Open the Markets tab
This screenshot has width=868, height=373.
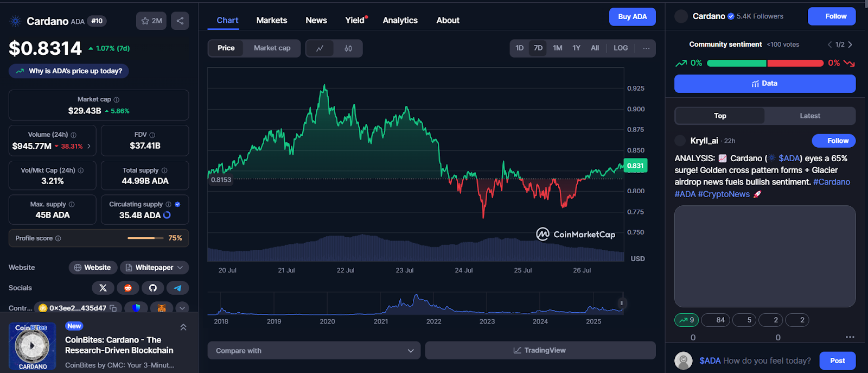[272, 20]
